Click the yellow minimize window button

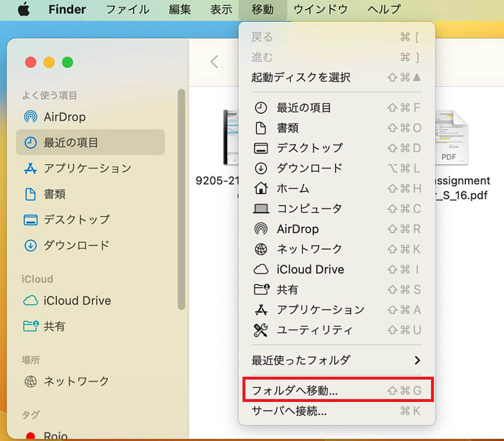click(x=49, y=62)
